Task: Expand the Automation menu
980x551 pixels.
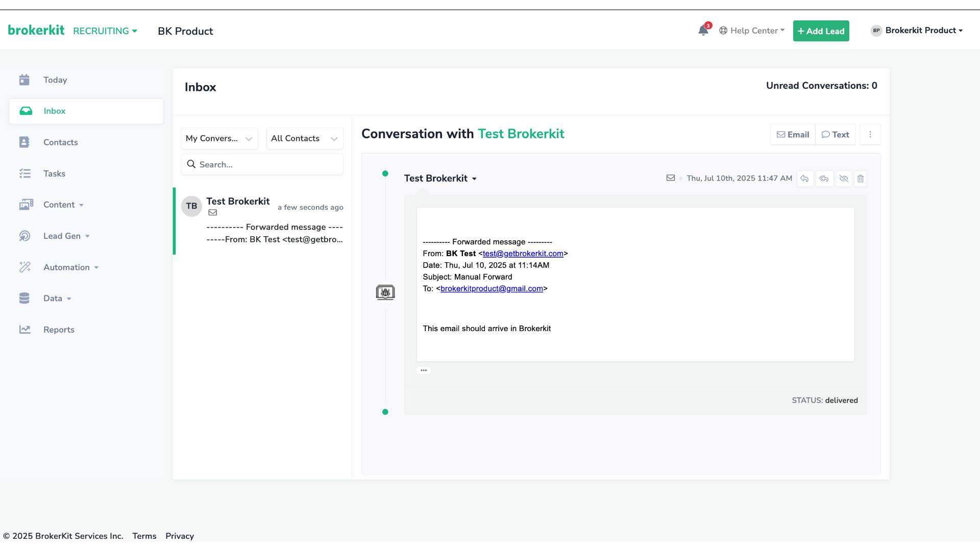Action: pos(71,267)
